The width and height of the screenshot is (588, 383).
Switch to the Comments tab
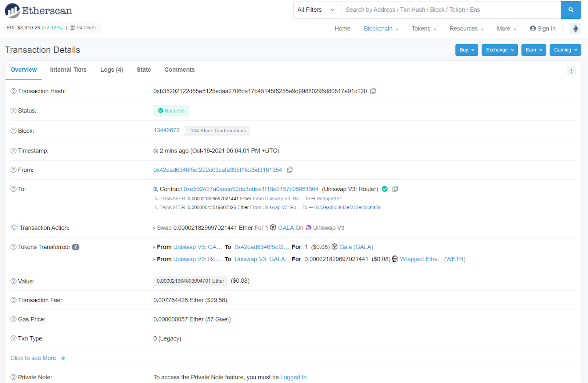click(180, 70)
